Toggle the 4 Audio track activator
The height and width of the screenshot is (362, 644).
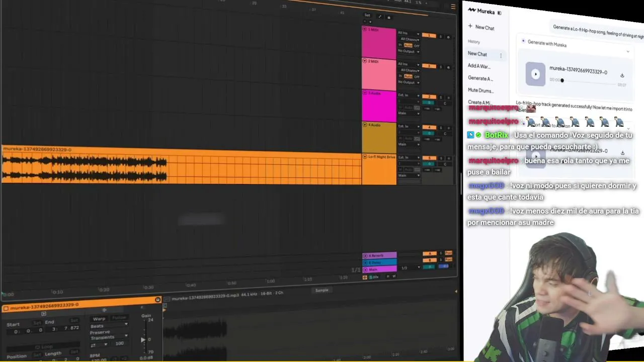coord(429,127)
